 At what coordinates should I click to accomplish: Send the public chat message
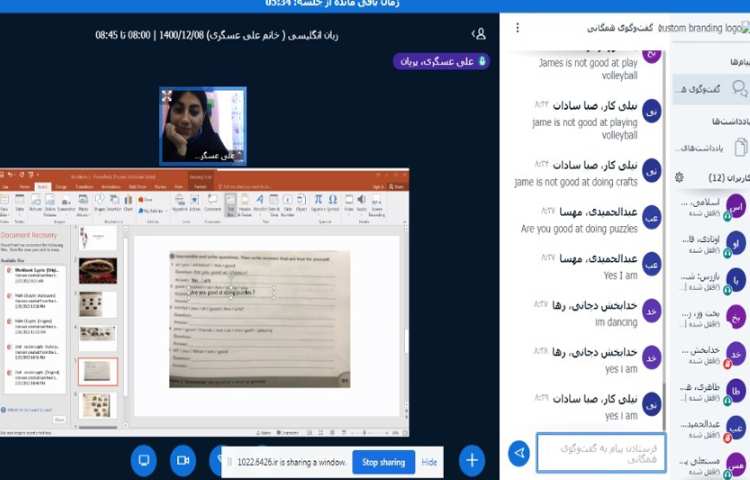click(x=519, y=452)
